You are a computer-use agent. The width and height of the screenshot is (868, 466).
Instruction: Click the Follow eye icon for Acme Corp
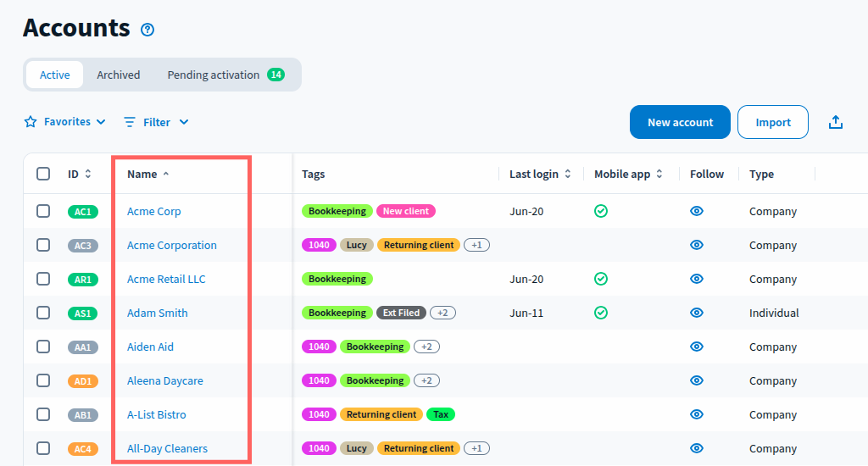pyautogui.click(x=697, y=211)
